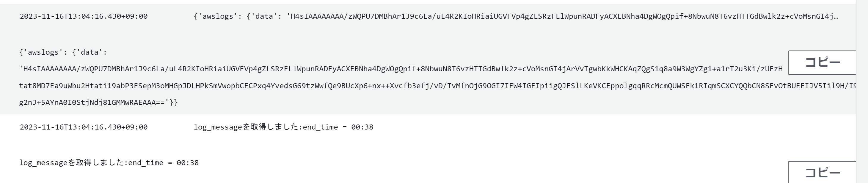Select the second timestamp entry
This screenshot has height=183, width=868.
(84, 127)
